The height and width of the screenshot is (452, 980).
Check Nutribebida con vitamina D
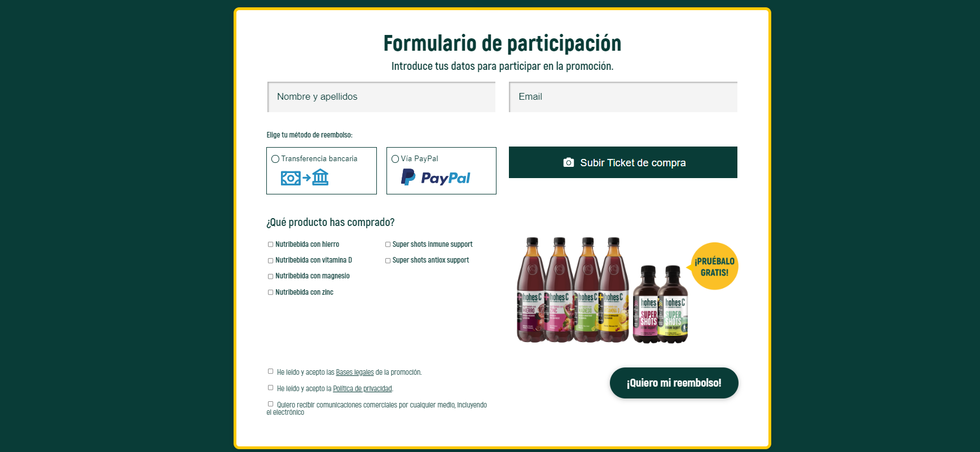[270, 260]
